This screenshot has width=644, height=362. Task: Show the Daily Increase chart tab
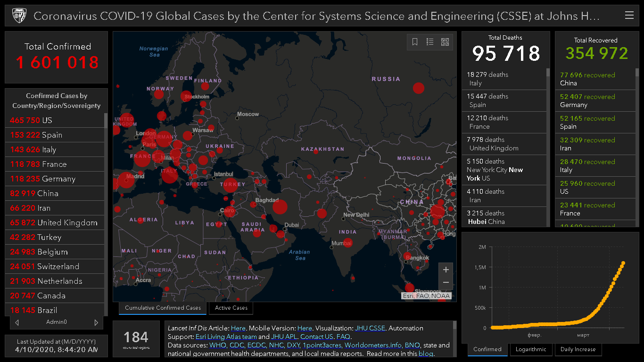click(578, 349)
